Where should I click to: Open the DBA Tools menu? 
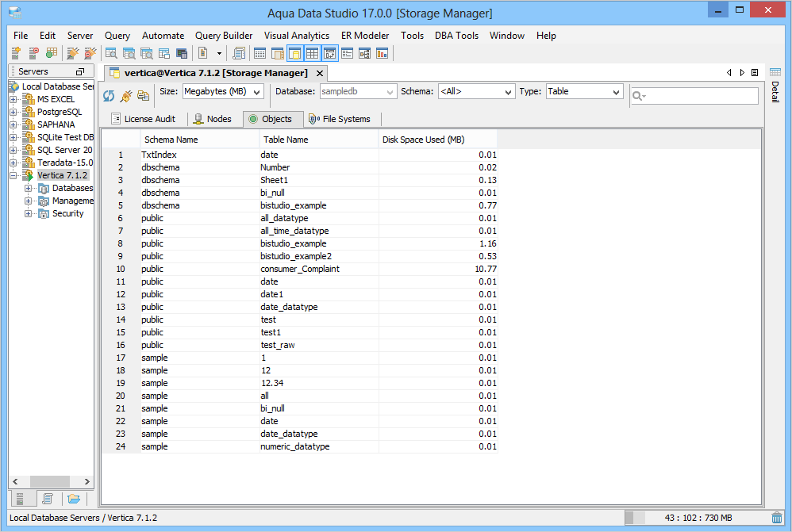(x=456, y=36)
